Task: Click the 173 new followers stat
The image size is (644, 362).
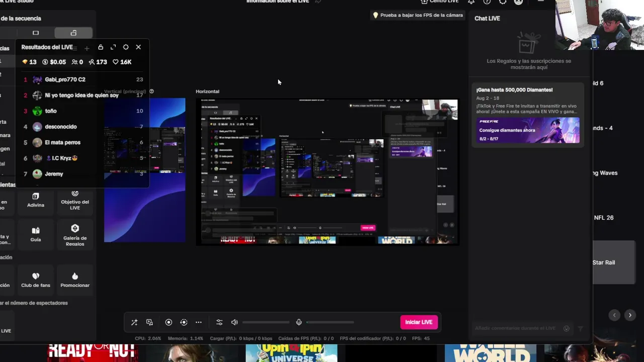Action: pos(98,62)
